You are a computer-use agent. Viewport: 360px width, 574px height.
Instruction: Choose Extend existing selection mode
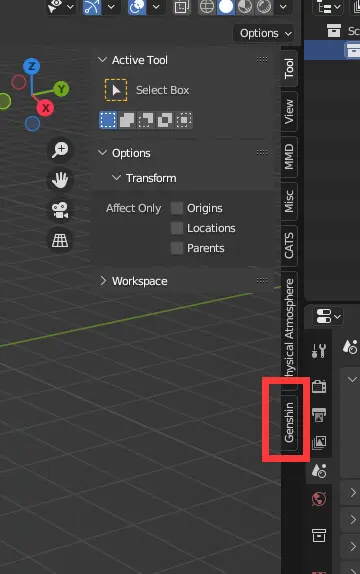[x=127, y=120]
